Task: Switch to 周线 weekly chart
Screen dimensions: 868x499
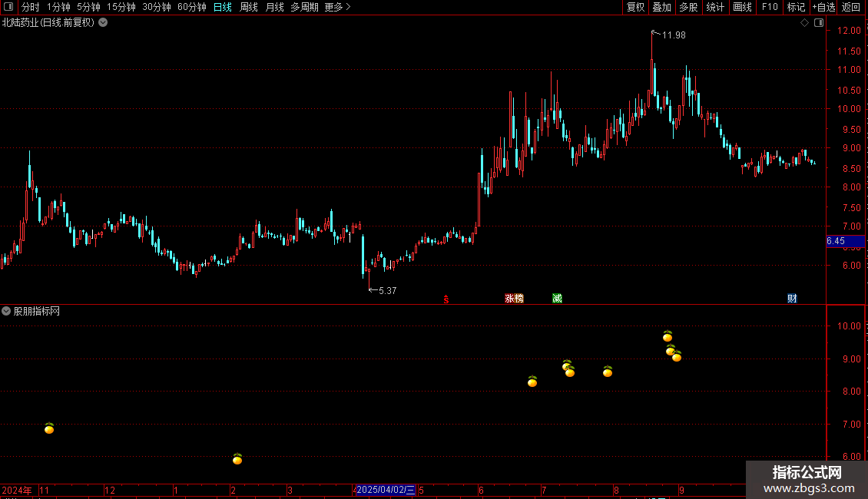Action: pyautogui.click(x=249, y=7)
